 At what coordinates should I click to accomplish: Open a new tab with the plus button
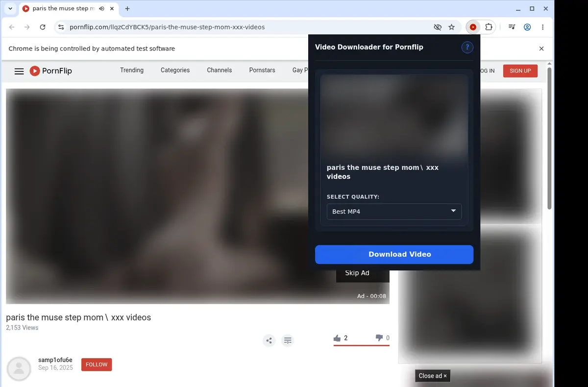pyautogui.click(x=127, y=9)
